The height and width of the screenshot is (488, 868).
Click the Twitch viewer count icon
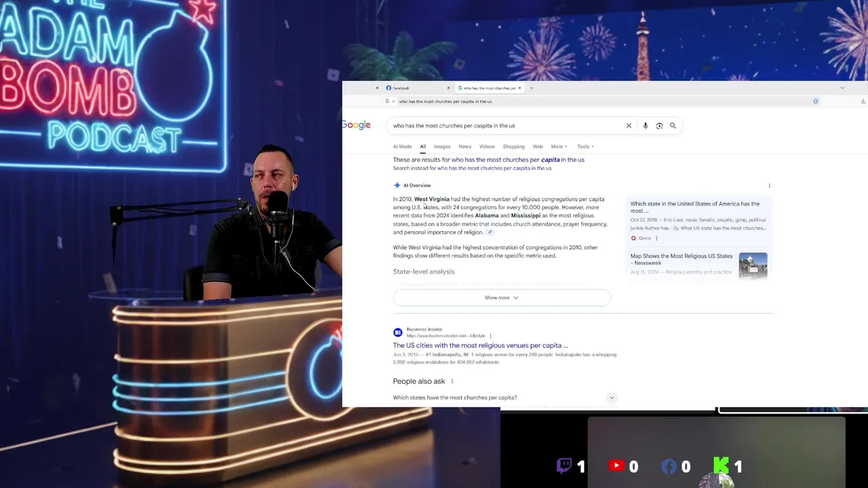click(x=564, y=466)
